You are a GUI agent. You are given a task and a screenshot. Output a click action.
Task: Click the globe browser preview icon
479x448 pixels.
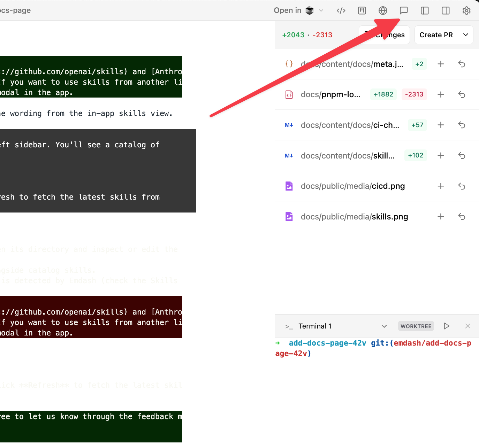(x=383, y=10)
